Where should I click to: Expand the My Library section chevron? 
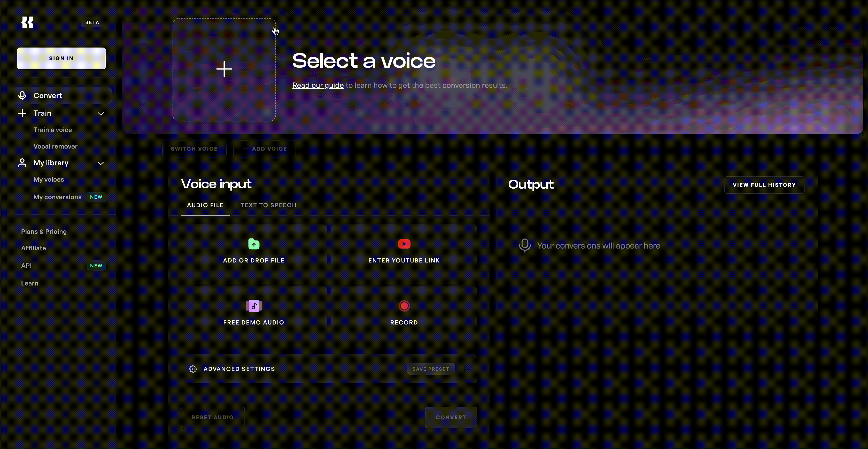101,163
